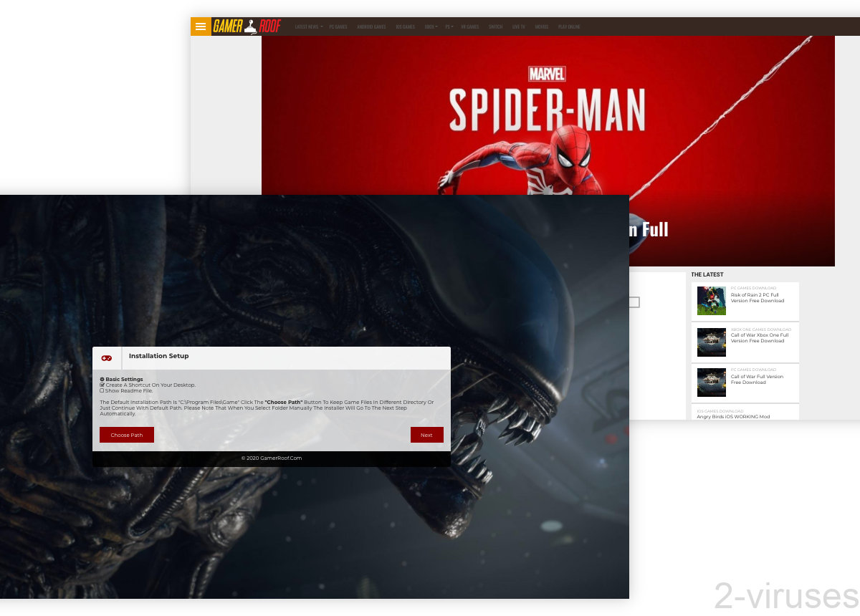Image resolution: width=860 pixels, height=616 pixels.
Task: Open Live TV in the website nav bar
Action: tap(518, 27)
